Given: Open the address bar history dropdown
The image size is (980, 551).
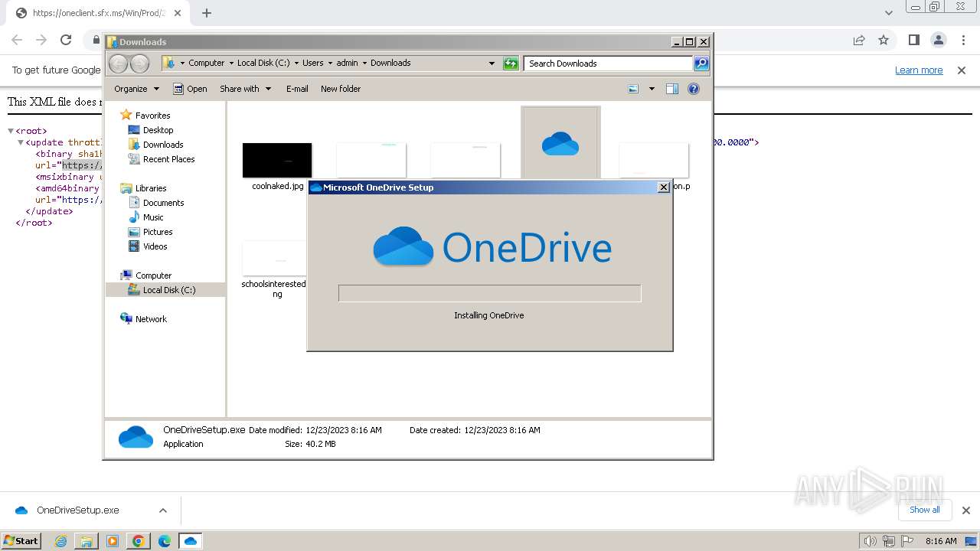Looking at the screenshot, I should point(492,64).
